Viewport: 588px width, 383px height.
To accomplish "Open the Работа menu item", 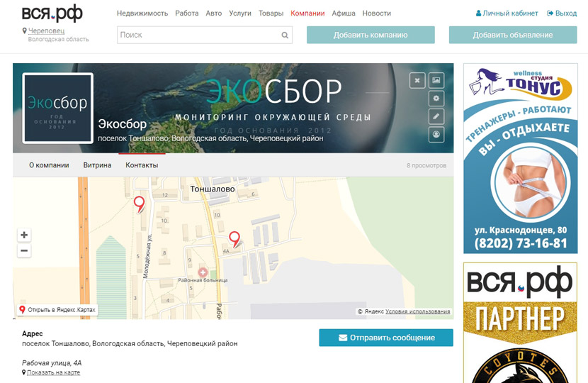I will pos(187,13).
